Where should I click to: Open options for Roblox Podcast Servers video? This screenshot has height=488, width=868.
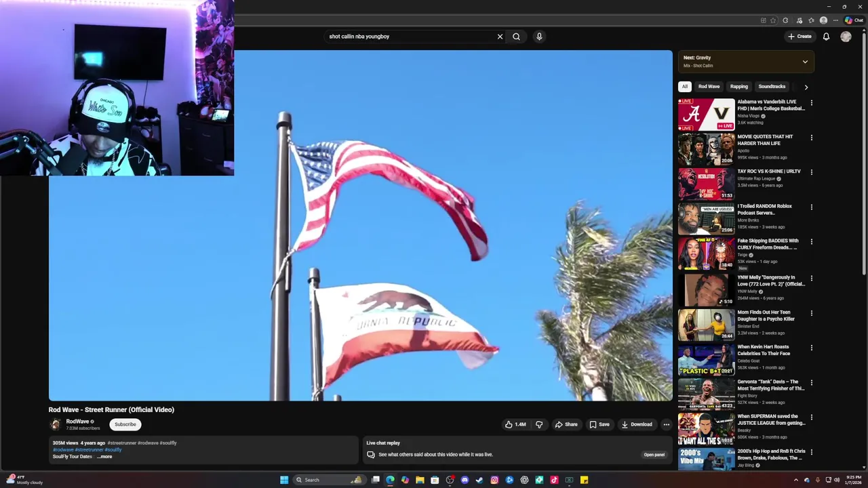point(811,207)
